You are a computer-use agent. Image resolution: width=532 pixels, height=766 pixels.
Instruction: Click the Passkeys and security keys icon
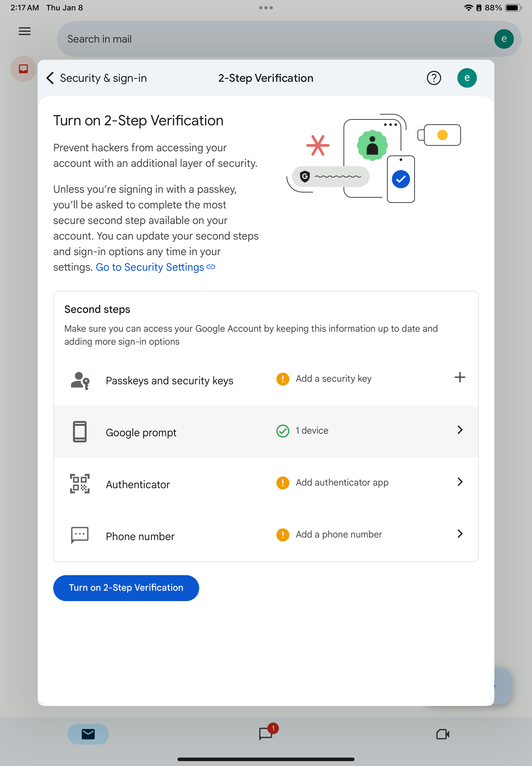pos(80,380)
